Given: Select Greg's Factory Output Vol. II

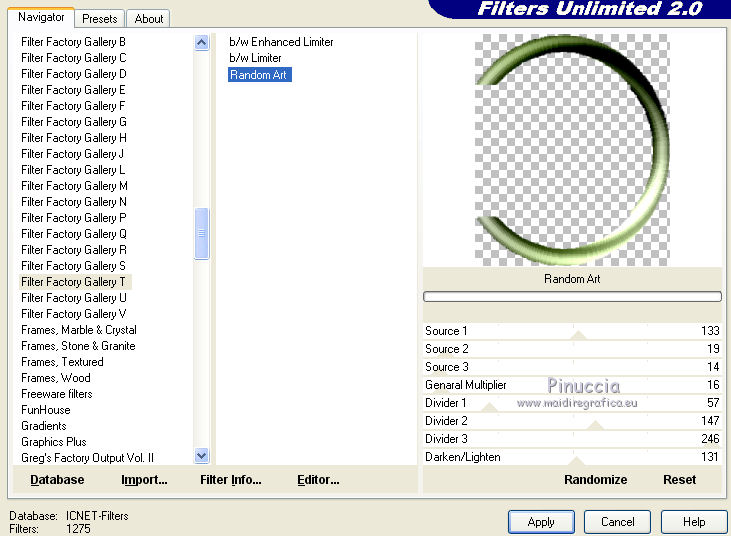Looking at the screenshot, I should click(x=87, y=458).
